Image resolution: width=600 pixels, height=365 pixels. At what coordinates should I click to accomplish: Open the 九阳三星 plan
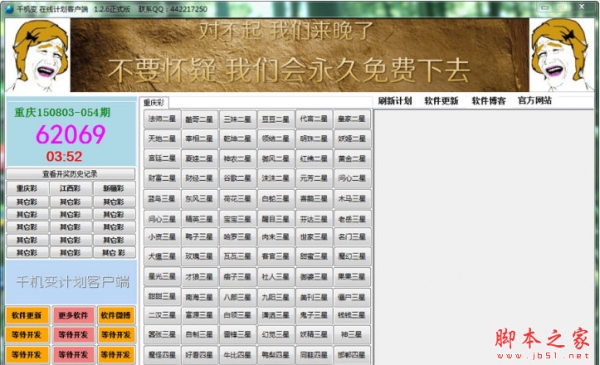[x=276, y=297]
